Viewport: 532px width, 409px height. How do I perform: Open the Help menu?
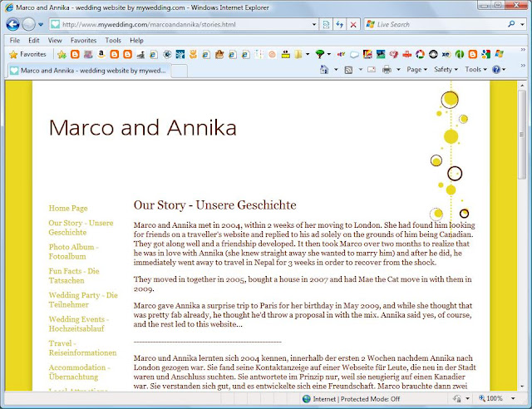pyautogui.click(x=136, y=41)
